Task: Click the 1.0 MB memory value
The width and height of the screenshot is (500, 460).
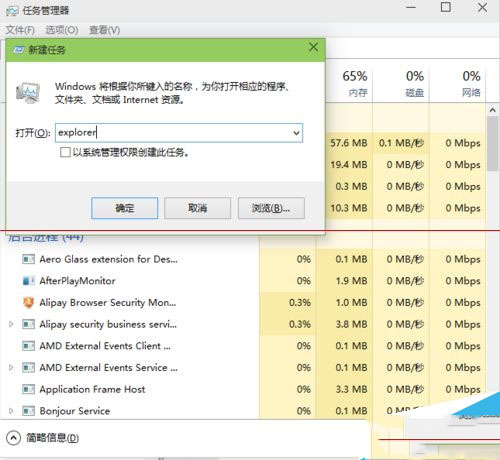Action: click(351, 302)
